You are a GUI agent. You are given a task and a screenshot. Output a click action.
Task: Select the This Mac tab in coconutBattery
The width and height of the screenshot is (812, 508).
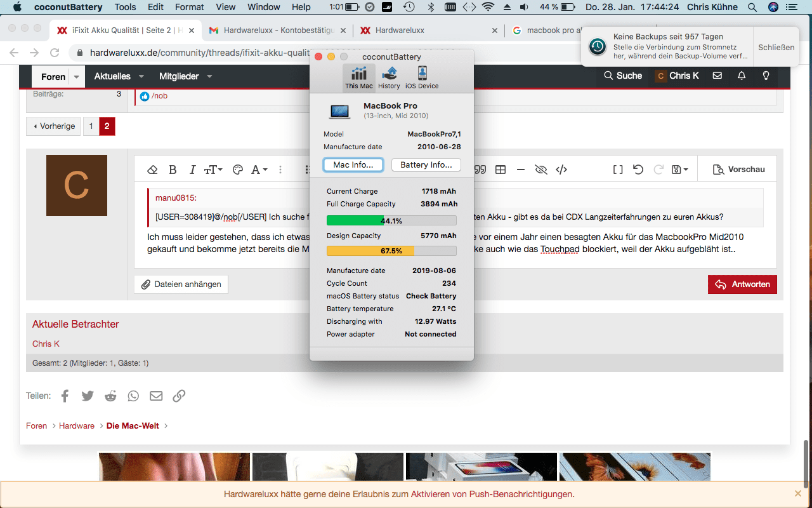(359, 77)
